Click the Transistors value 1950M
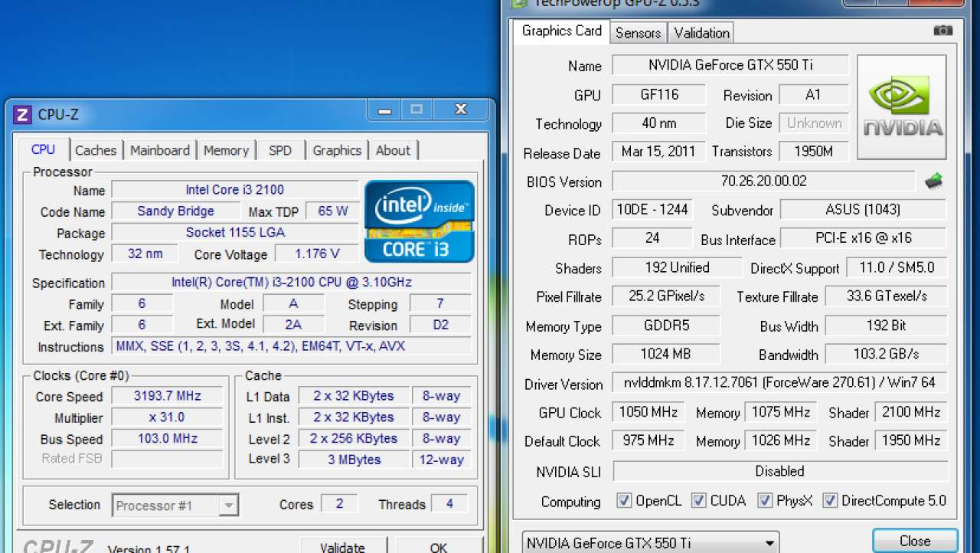This screenshot has height=553, width=980. pos(814,152)
